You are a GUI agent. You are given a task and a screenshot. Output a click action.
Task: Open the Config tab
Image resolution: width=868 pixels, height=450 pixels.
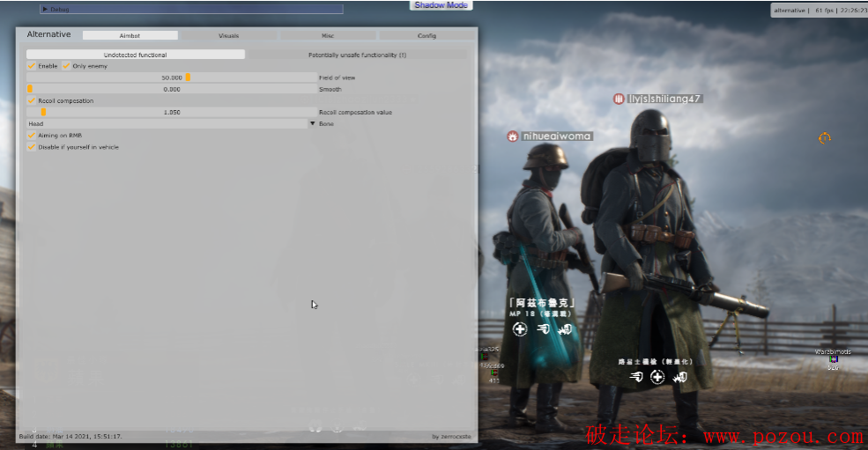tap(427, 35)
